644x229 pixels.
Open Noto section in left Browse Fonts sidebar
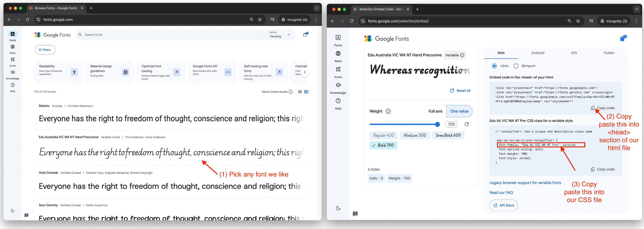[x=13, y=49]
